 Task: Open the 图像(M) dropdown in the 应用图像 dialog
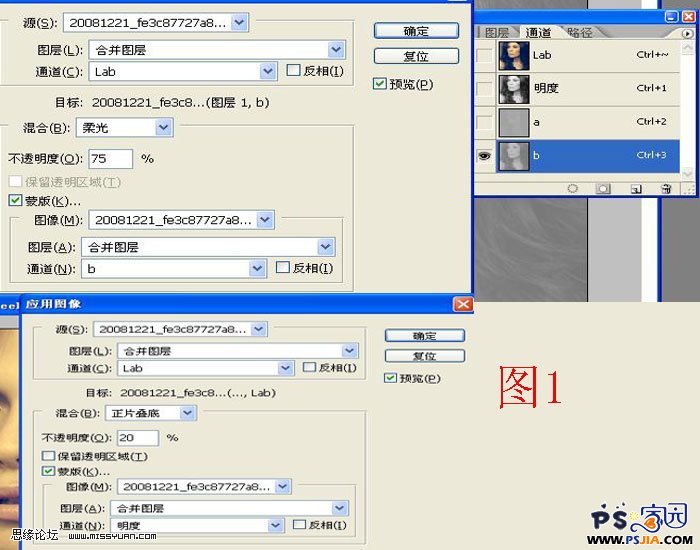coord(283,486)
